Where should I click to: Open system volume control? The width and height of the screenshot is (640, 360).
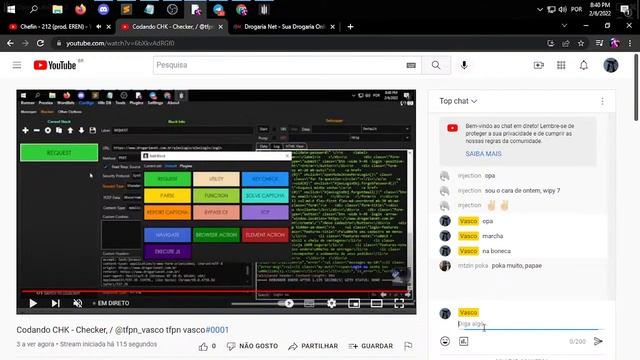click(x=562, y=9)
